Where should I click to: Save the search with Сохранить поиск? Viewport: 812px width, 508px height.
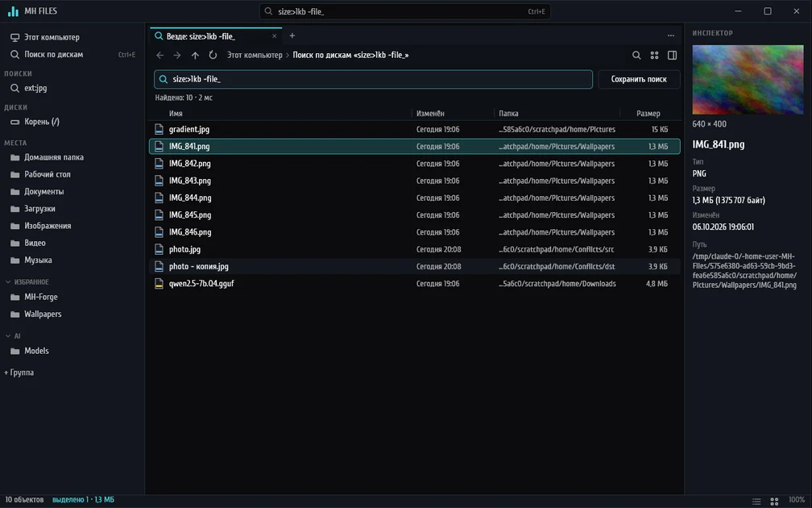coord(639,79)
